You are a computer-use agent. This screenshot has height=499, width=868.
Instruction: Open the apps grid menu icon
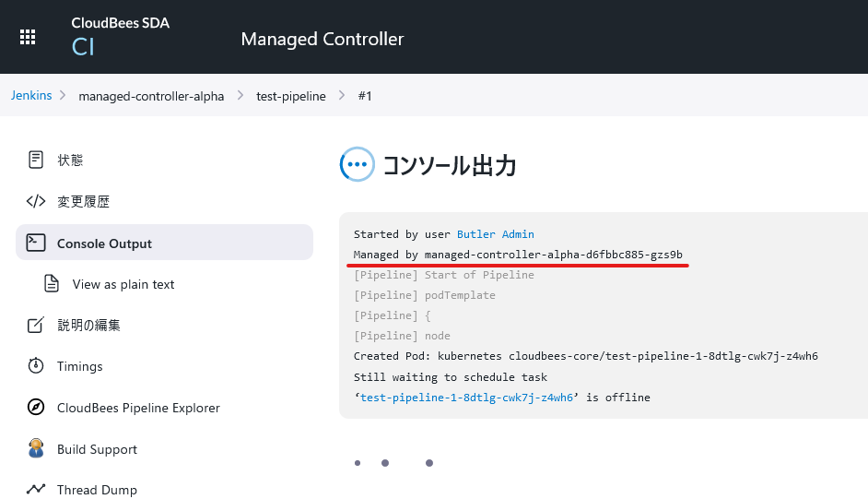click(x=28, y=37)
